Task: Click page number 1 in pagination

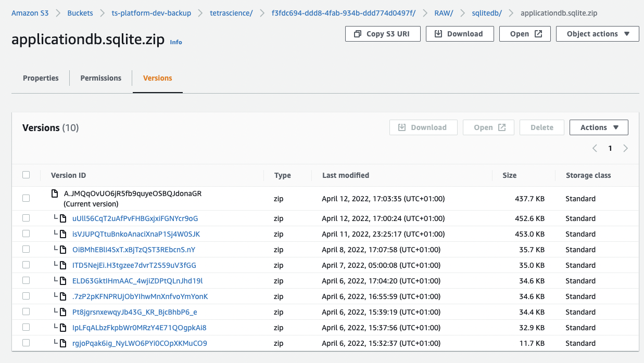Action: [x=610, y=148]
